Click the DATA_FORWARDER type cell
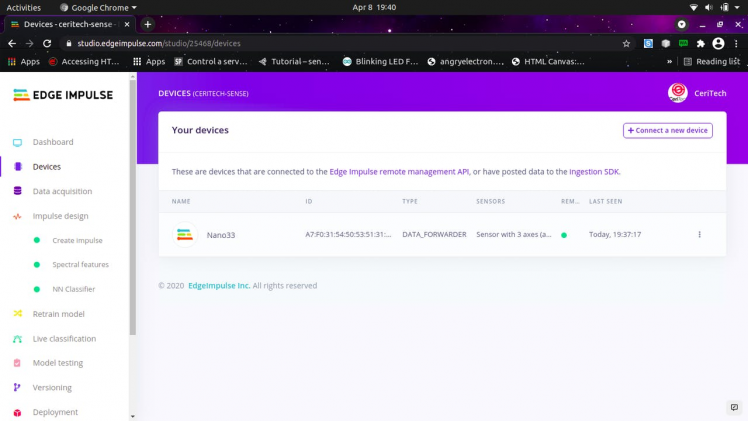The width and height of the screenshot is (748, 421). [x=434, y=235]
